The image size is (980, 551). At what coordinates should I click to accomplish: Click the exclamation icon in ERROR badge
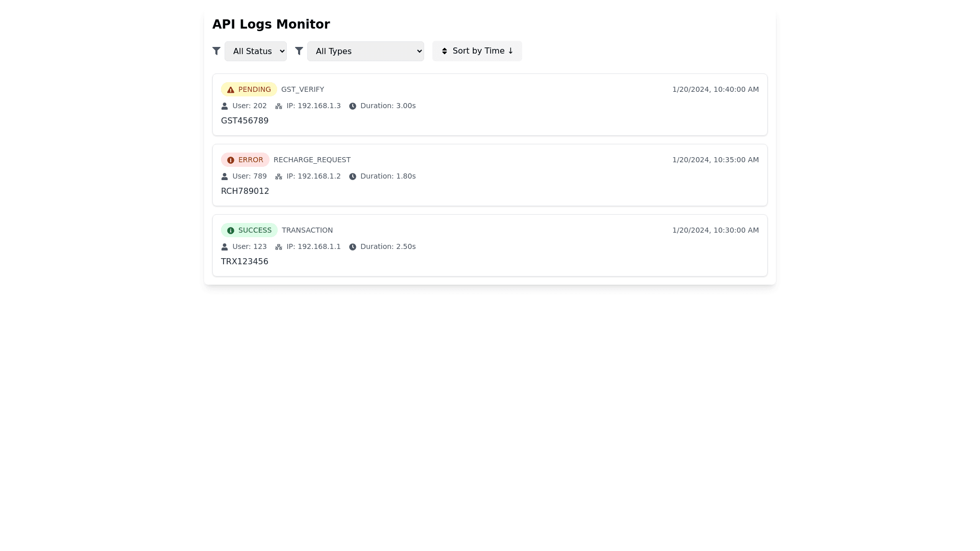[231, 160]
